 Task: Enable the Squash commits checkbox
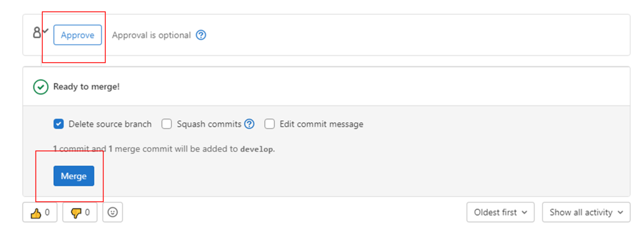click(x=167, y=124)
